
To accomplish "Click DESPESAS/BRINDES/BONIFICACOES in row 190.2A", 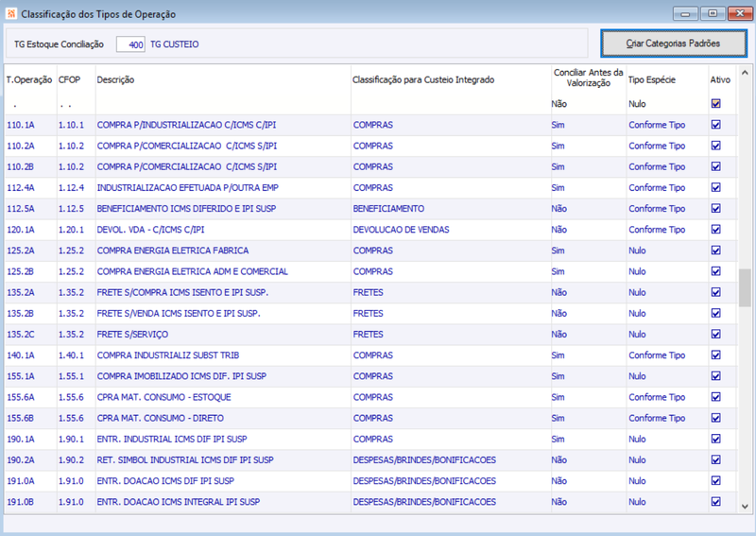I will pos(424,460).
